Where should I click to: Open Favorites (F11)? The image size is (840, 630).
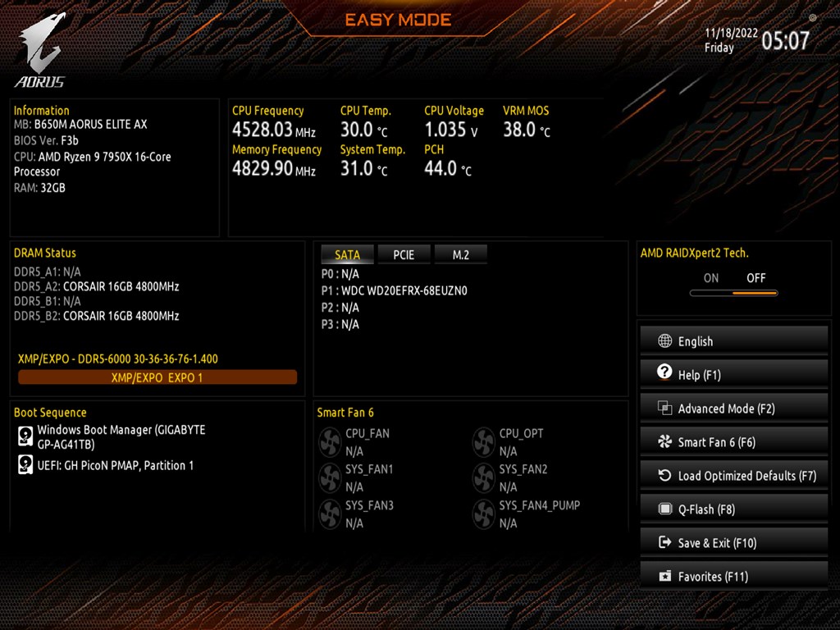(x=734, y=577)
